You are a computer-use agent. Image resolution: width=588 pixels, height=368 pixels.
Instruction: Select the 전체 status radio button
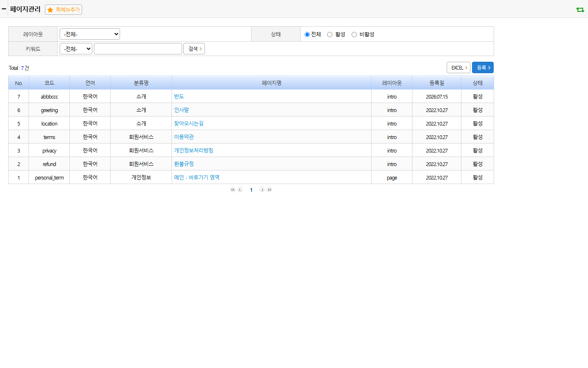click(307, 34)
